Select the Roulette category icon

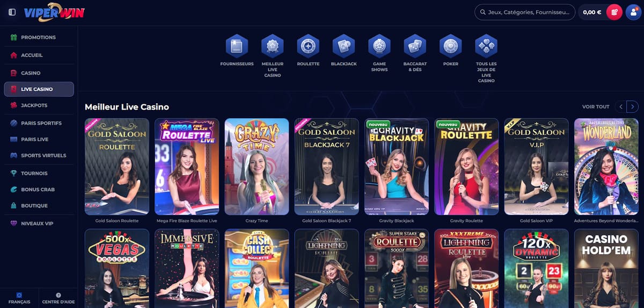pyautogui.click(x=308, y=46)
